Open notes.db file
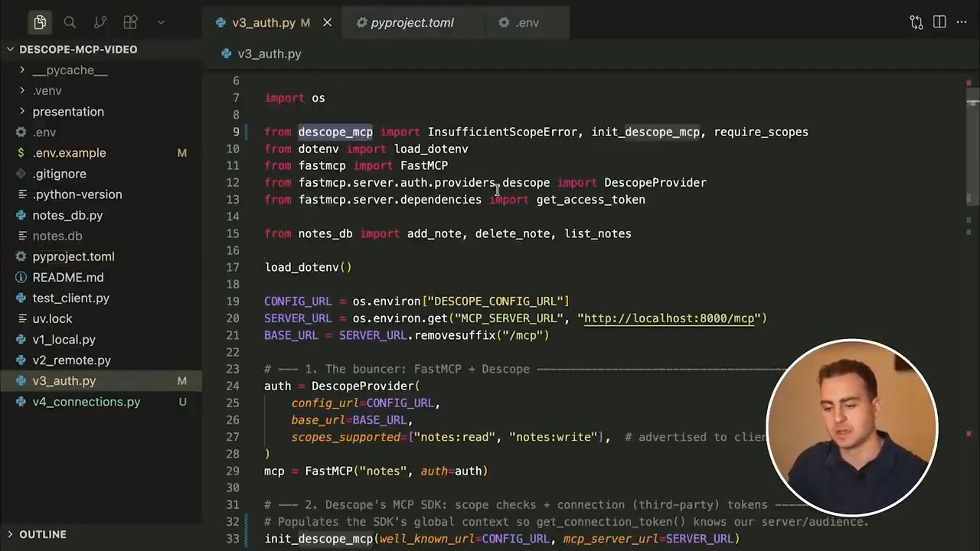 click(x=101, y=236)
